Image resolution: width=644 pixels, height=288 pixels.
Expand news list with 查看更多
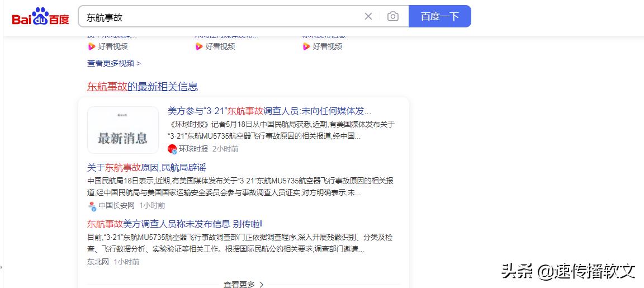244,284
